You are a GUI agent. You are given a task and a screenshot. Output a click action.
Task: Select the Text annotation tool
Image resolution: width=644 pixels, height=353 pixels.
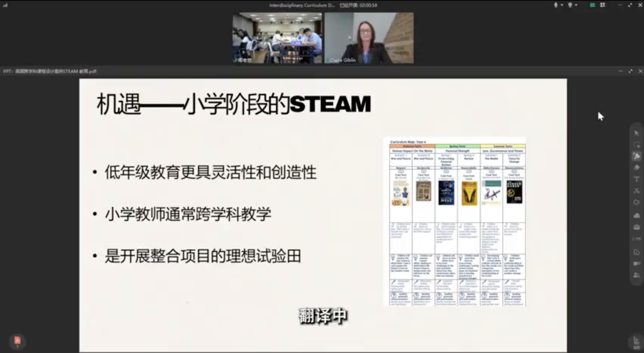tap(637, 179)
